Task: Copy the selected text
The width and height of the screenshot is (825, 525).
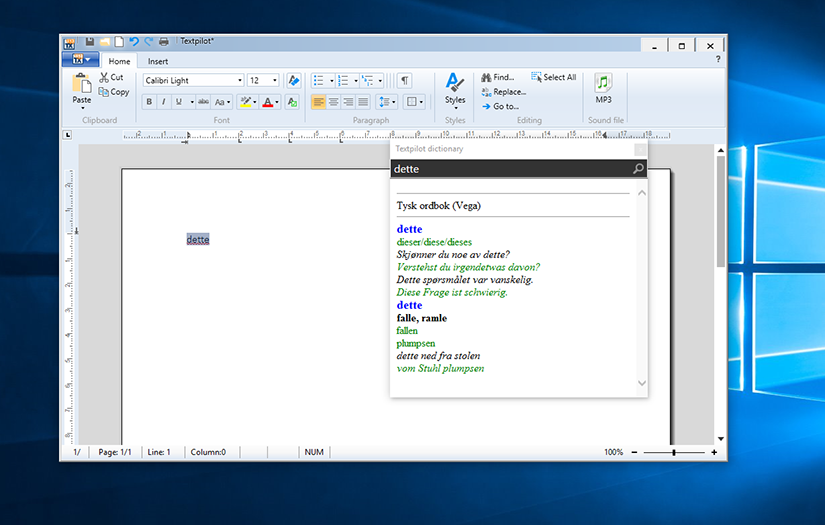Action: [x=114, y=92]
